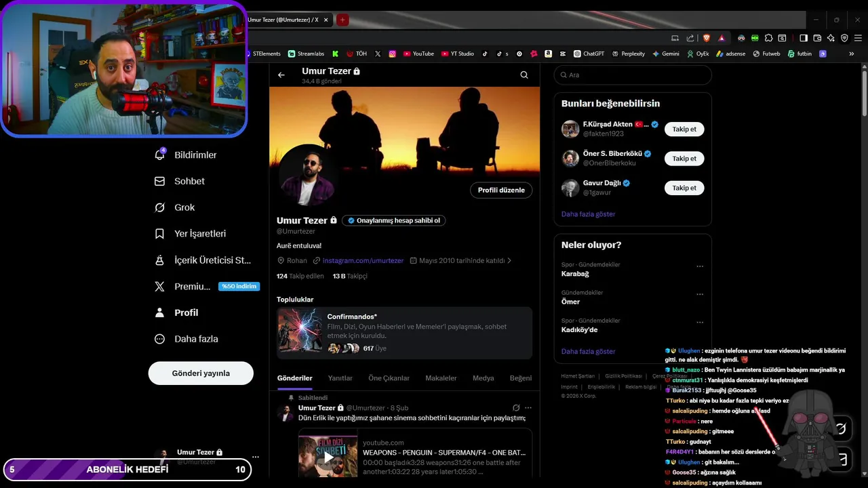Click the search magnifier on the profile header

pyautogui.click(x=524, y=75)
